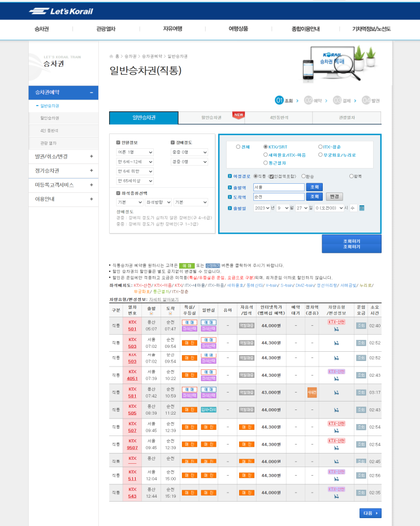This screenshot has height=526, width=420.
Task: Open the 관광열차 top menu
Action: pyautogui.click(x=106, y=29)
